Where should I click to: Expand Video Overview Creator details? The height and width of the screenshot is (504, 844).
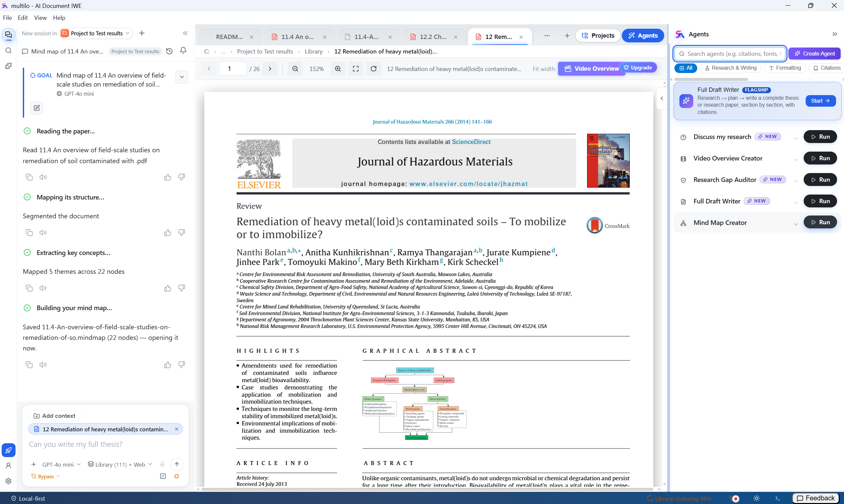click(x=796, y=159)
